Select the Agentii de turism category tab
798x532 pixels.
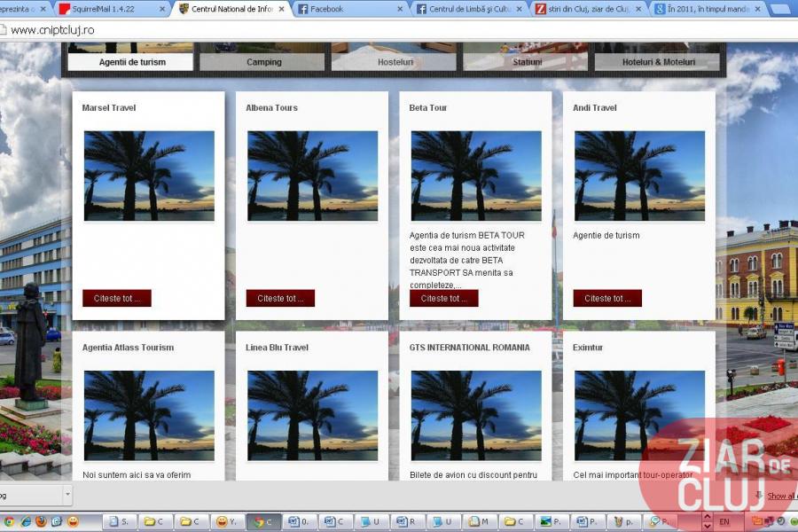coord(132,62)
